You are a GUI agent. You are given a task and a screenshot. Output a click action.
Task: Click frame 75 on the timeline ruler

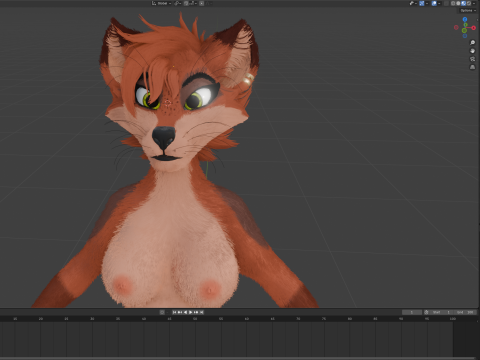coord(324,319)
